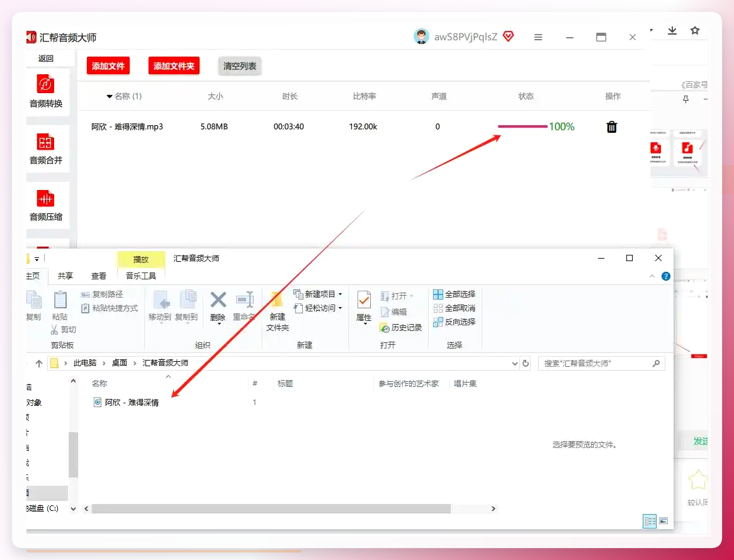The width and height of the screenshot is (734, 560).
Task: Click 粘贴快捷方式 paste shortcut
Action: [x=110, y=308]
